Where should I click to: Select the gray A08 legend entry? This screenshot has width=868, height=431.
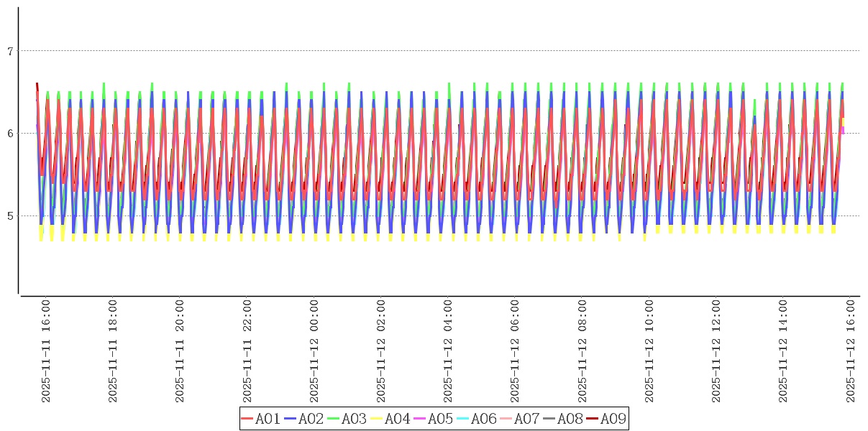click(x=562, y=419)
